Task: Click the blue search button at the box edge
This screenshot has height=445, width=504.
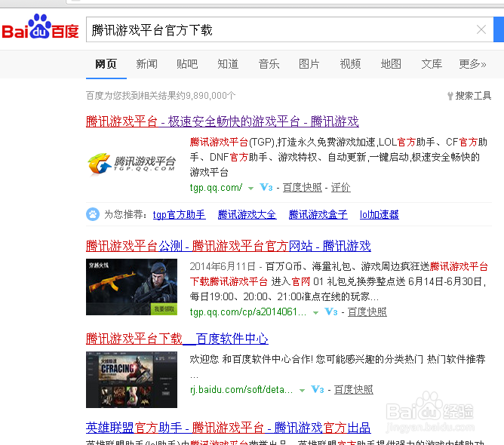Action: coord(499,29)
